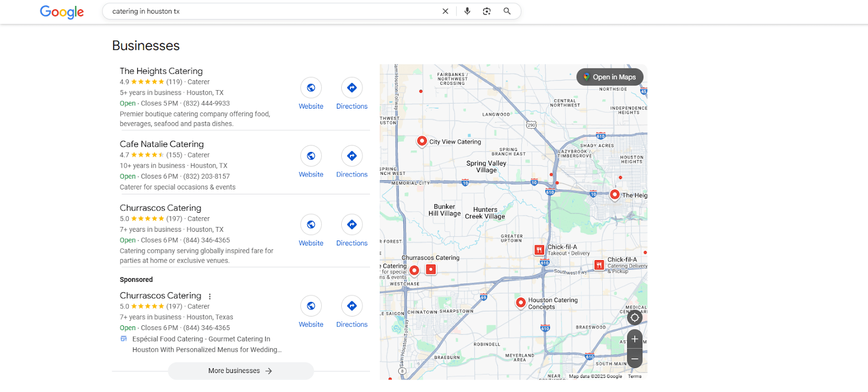Open Cafe Natalie Catering website icon
This screenshot has width=868, height=392.
pyautogui.click(x=311, y=156)
